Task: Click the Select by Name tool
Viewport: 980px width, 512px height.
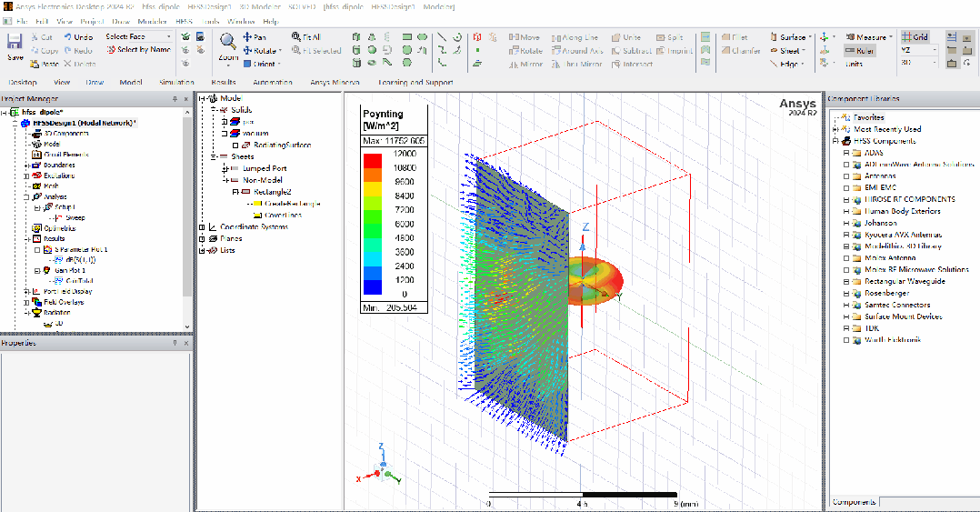Action: tap(138, 49)
